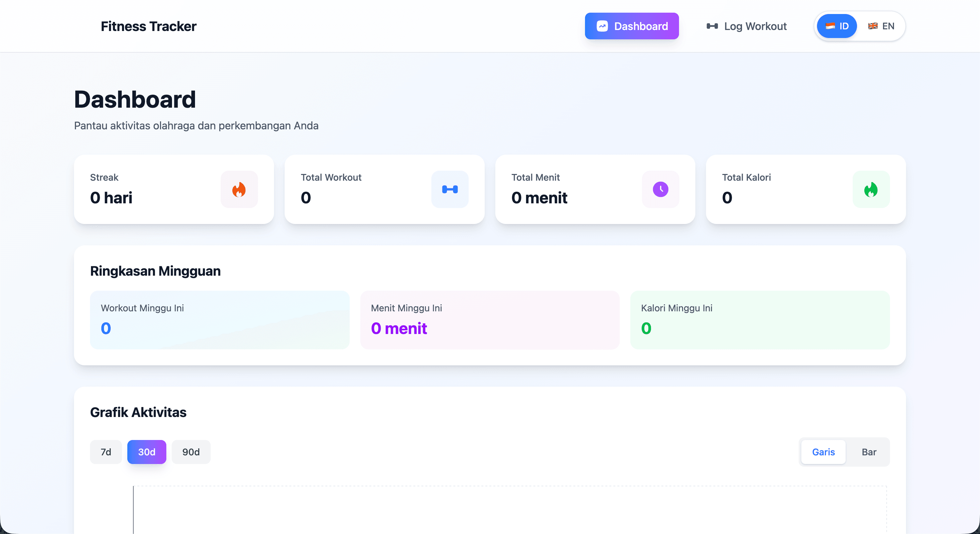Switch language to EN
The height and width of the screenshot is (534, 980).
[x=881, y=26]
